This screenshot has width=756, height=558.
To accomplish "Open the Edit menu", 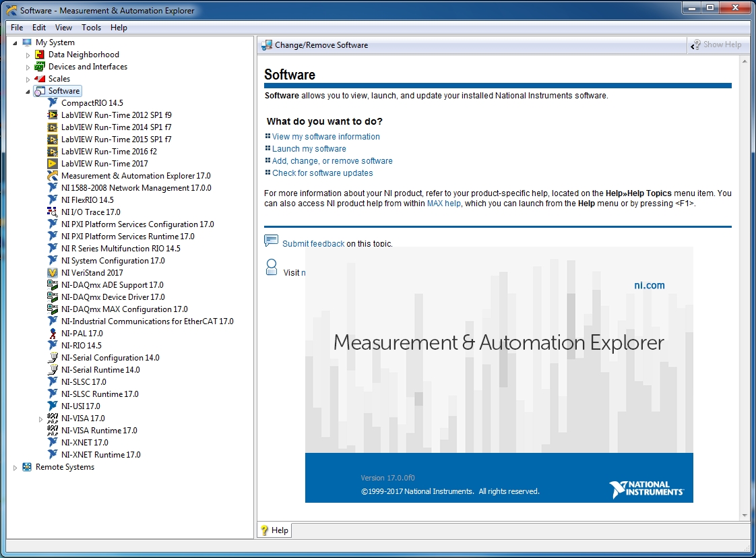I will [x=39, y=28].
